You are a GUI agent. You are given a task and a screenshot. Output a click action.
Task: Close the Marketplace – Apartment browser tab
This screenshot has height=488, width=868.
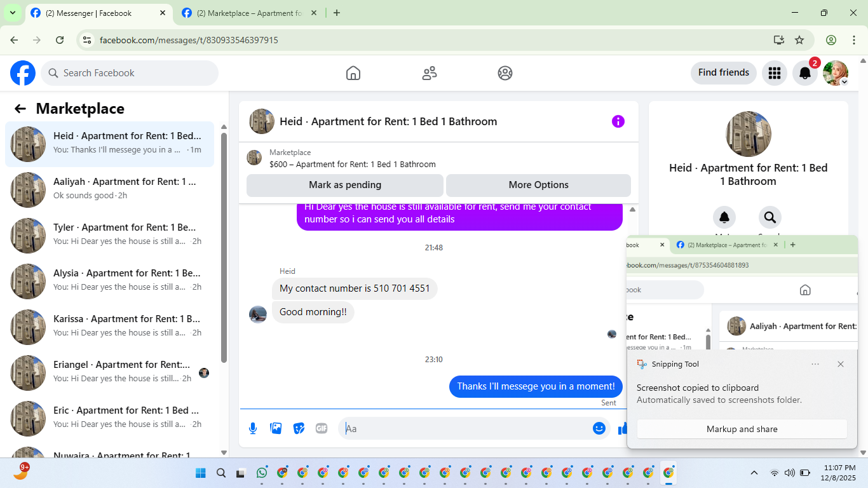315,13
